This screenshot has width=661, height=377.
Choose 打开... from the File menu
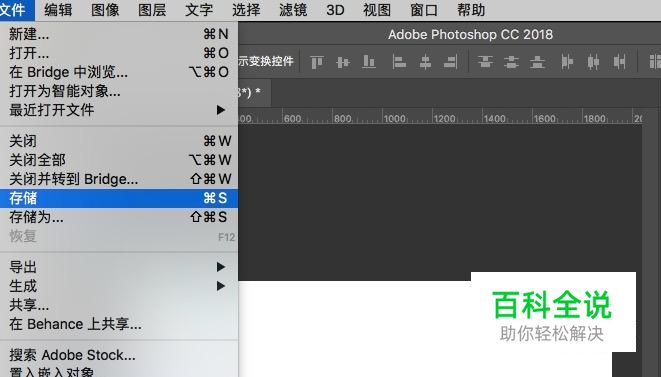(119, 53)
